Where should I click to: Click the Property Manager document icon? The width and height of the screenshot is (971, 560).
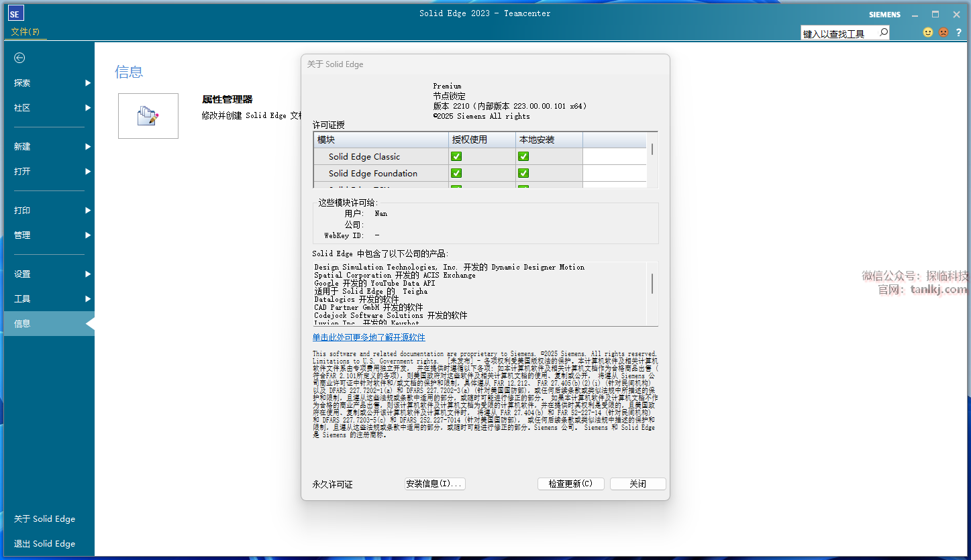pyautogui.click(x=148, y=116)
